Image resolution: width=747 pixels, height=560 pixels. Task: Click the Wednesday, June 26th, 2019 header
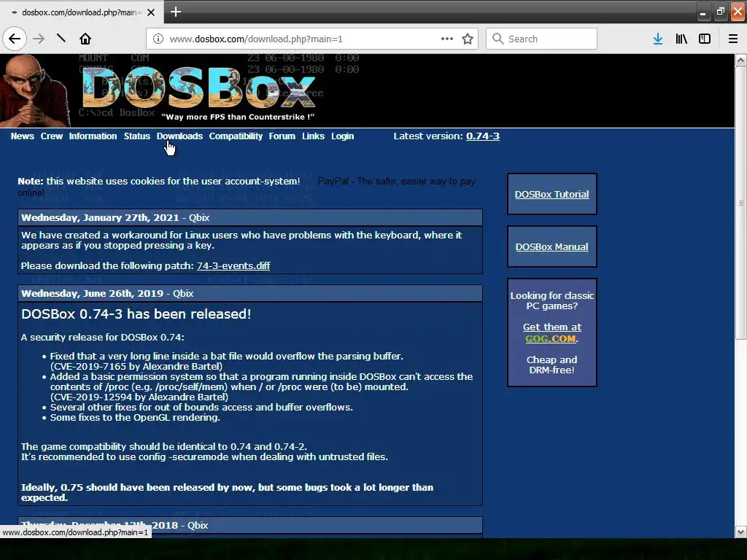pyautogui.click(x=250, y=293)
